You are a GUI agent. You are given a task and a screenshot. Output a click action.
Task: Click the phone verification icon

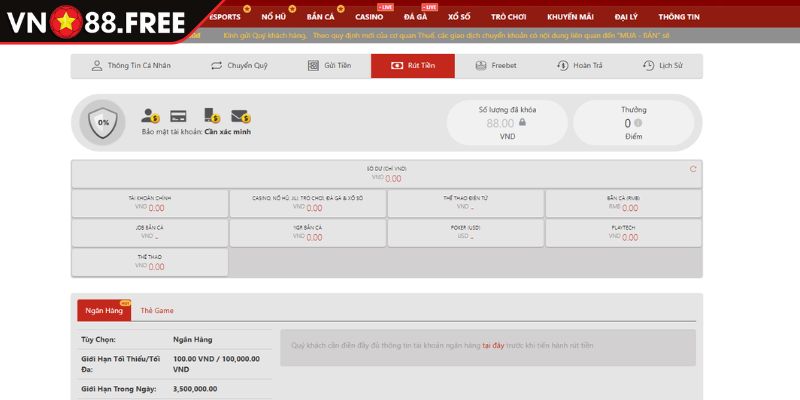tap(211, 115)
